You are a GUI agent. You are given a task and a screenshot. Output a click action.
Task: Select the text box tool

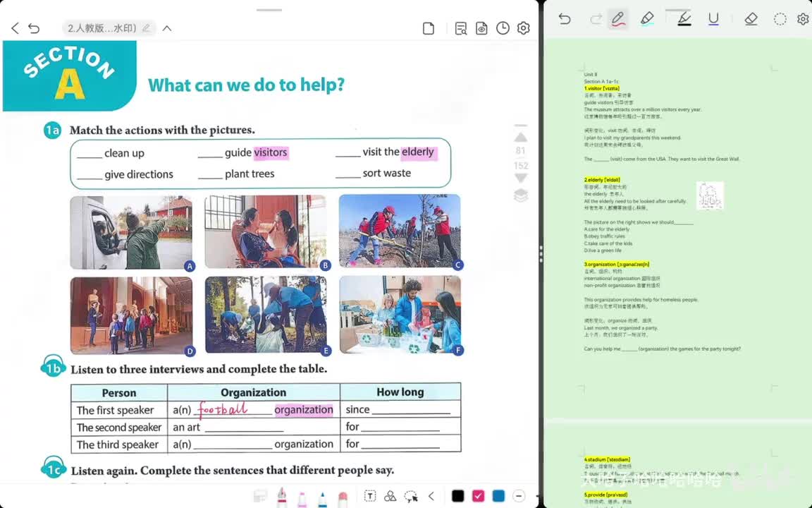pos(370,496)
